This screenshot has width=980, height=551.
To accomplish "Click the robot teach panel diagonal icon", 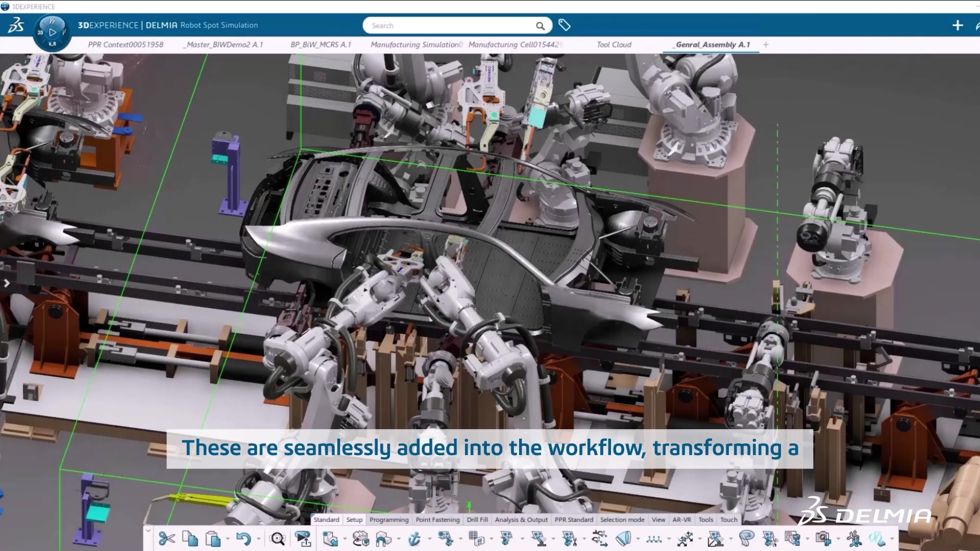I will tap(715, 538).
